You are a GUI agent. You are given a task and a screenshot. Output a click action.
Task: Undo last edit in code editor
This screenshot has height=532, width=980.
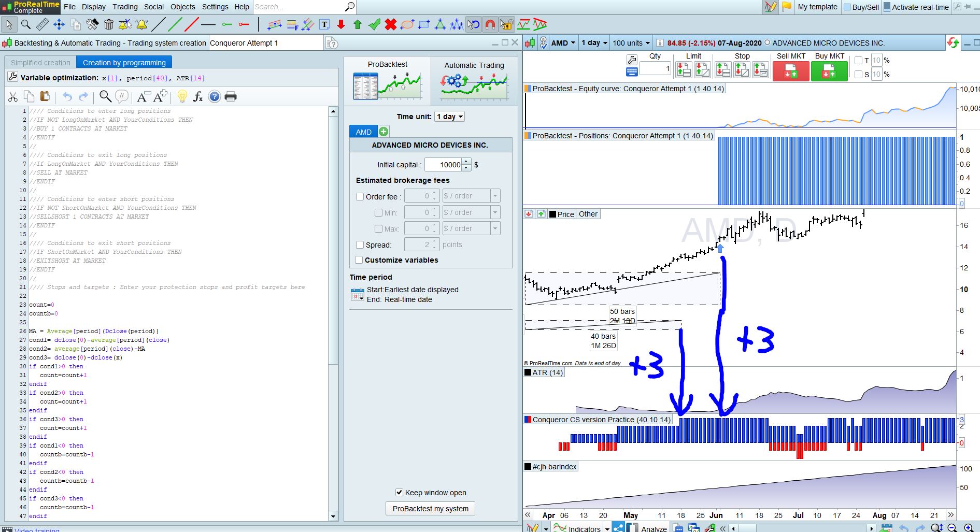[67, 96]
